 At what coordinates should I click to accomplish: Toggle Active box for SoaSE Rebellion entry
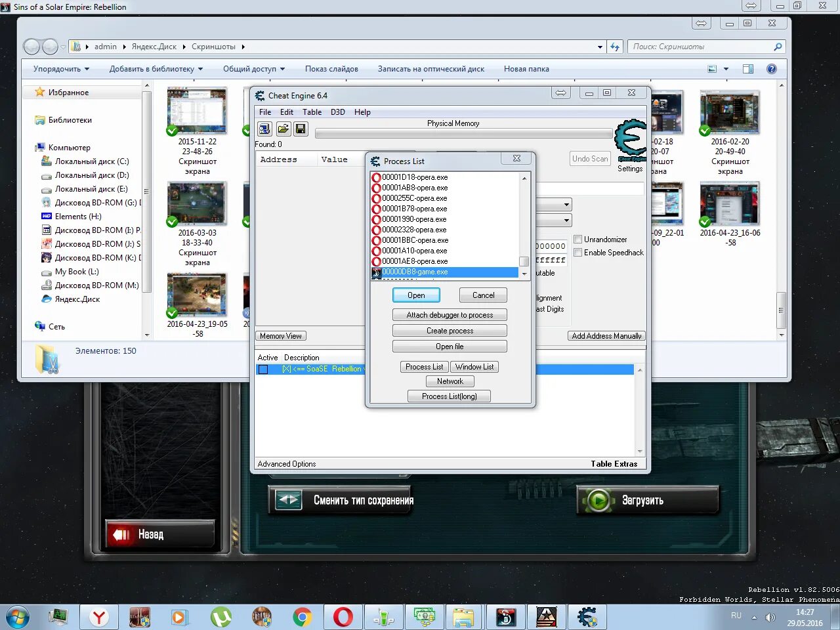tap(263, 369)
